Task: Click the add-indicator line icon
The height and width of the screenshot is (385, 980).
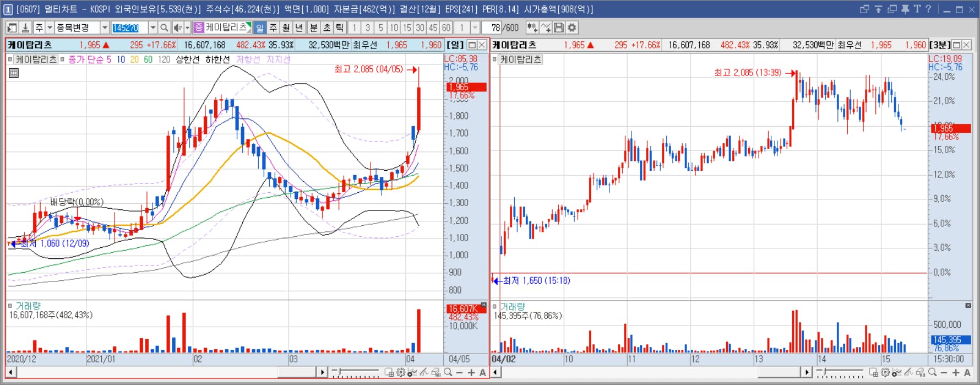Action: pos(546,28)
